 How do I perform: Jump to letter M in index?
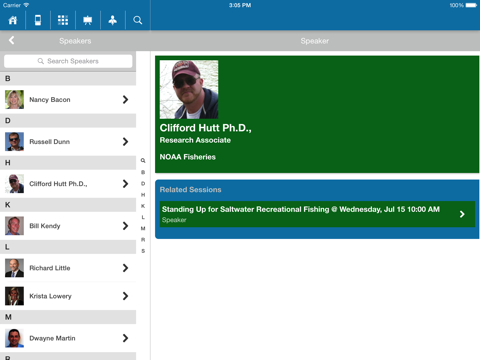(x=143, y=228)
